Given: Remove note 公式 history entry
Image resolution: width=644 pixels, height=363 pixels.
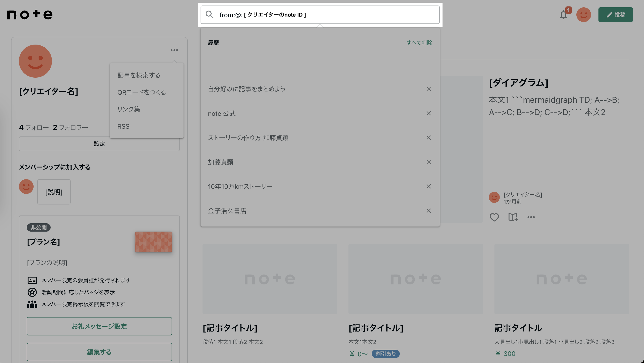Looking at the screenshot, I should click(x=428, y=113).
